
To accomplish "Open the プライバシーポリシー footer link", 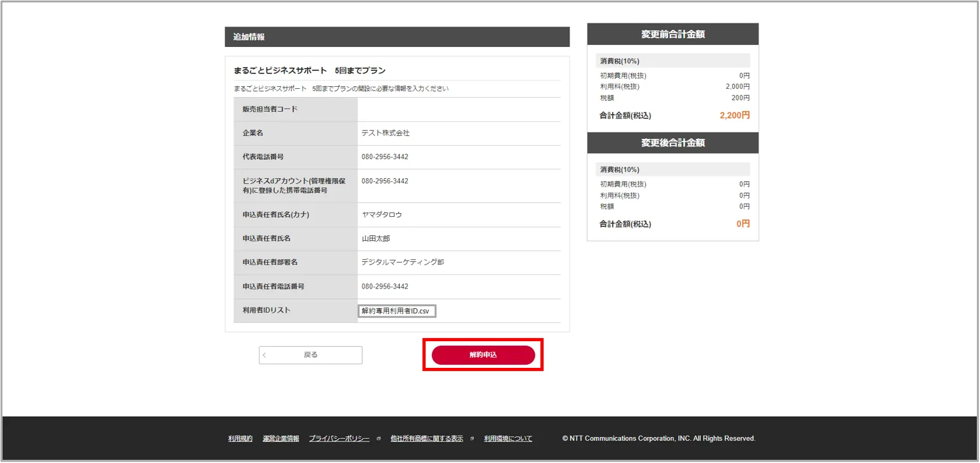I will pyautogui.click(x=339, y=439).
